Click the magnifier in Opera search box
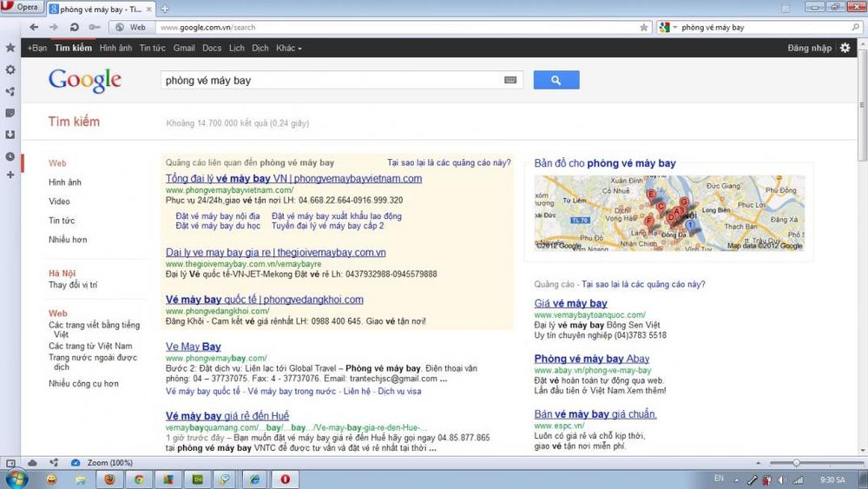868x489 pixels. (856, 27)
